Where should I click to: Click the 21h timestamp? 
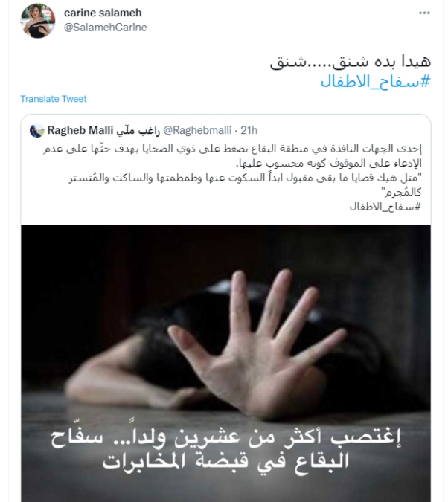coord(249,130)
